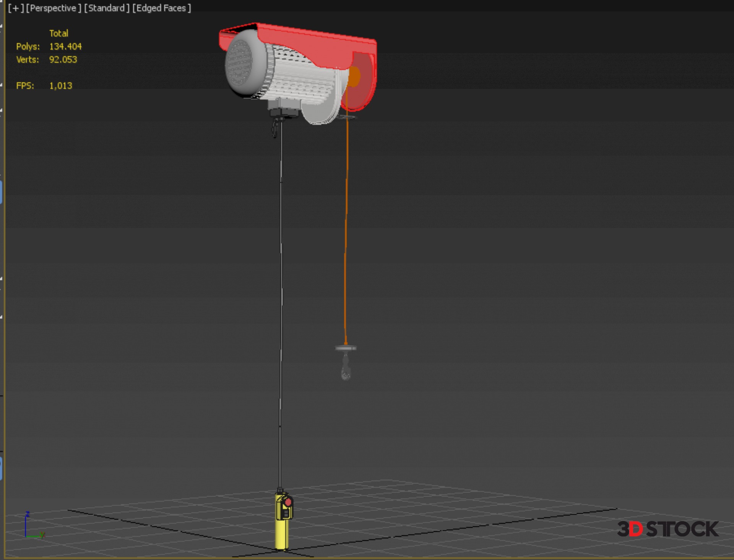The image size is (734, 560).
Task: Click red emergency button on pendant
Action: click(x=288, y=502)
